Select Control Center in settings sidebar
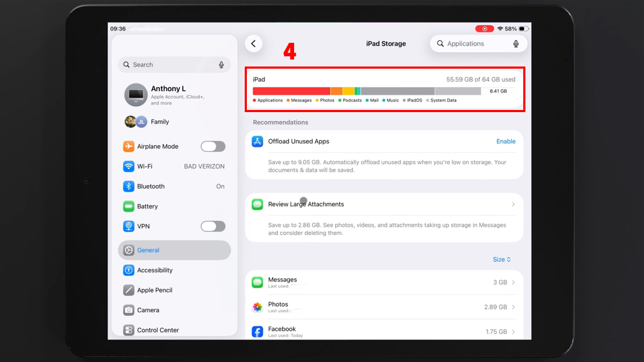Viewport: 644px width, 362px height. pyautogui.click(x=174, y=330)
